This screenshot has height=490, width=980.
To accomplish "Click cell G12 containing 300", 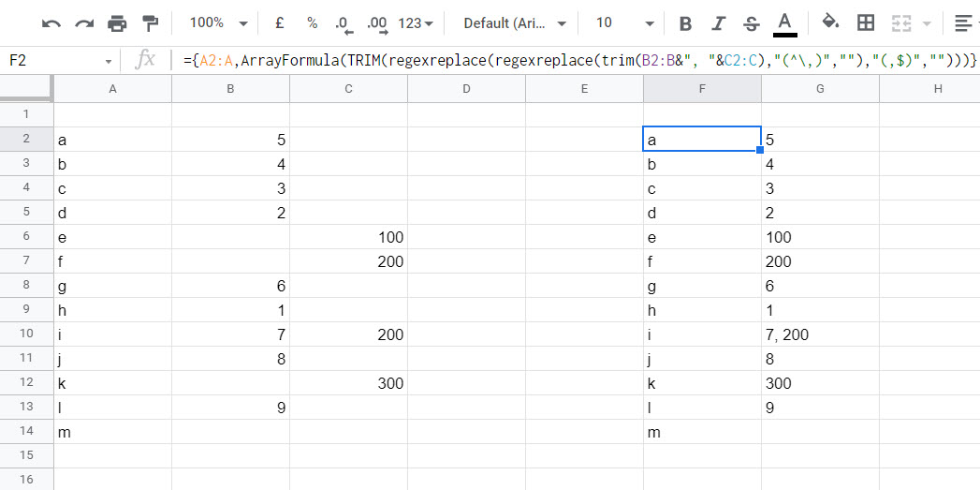I will [820, 383].
